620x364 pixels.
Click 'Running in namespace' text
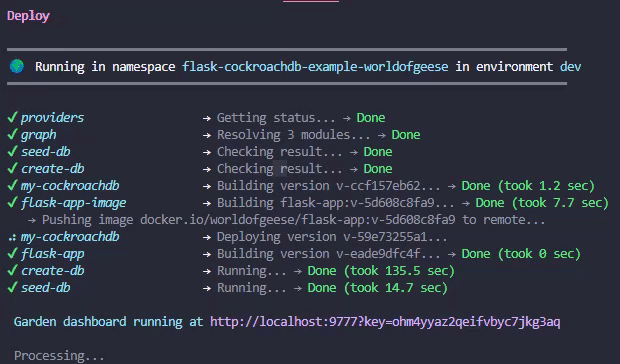[x=105, y=66]
